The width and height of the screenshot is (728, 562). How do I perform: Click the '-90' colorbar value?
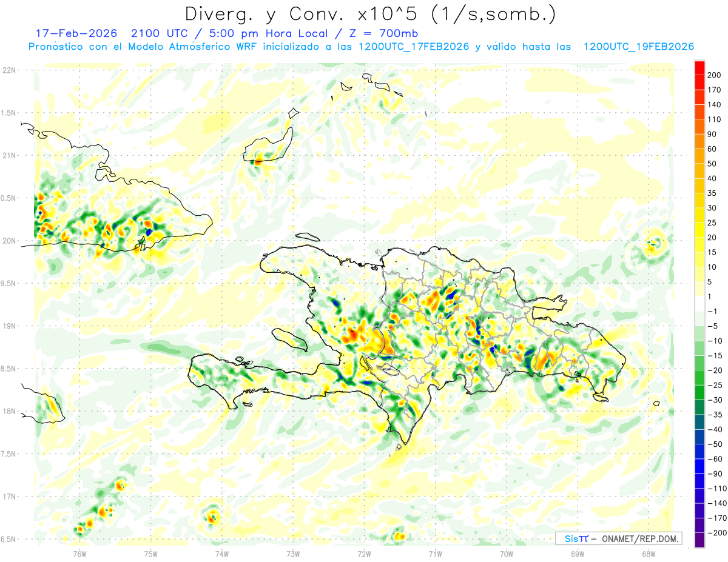coord(714,474)
